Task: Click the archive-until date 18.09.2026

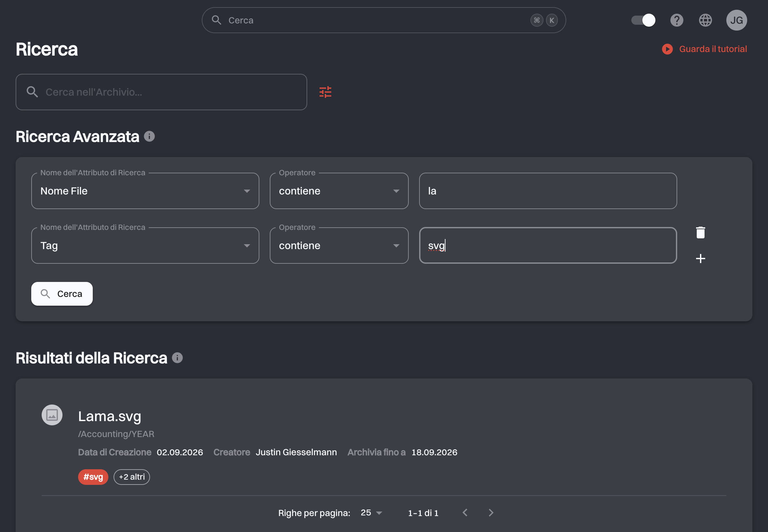Action: [434, 452]
